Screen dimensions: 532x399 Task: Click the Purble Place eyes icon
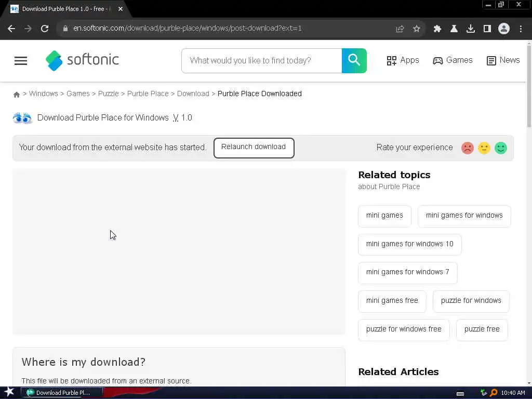click(22, 118)
